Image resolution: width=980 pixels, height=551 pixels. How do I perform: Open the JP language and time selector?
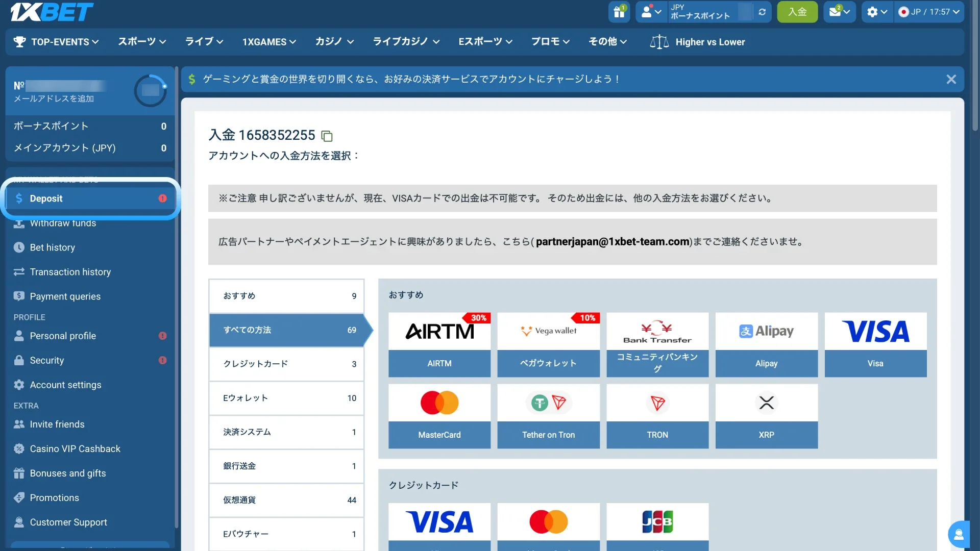click(929, 12)
